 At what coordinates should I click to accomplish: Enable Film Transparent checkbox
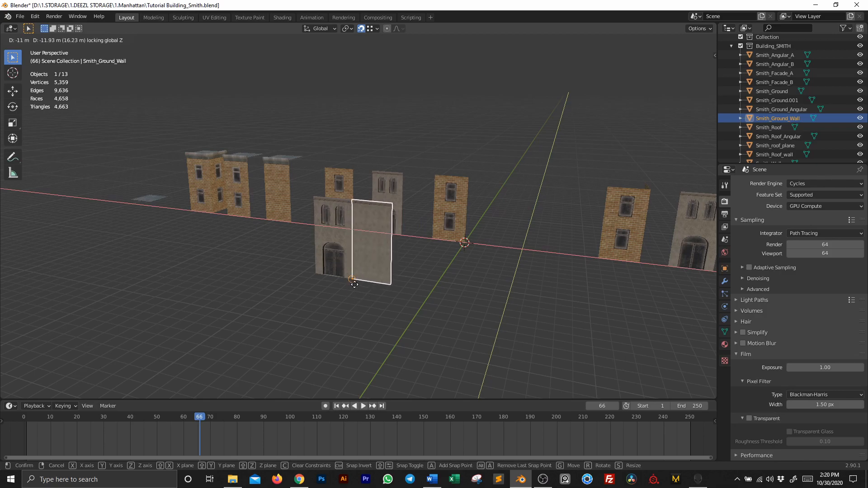[x=749, y=418]
